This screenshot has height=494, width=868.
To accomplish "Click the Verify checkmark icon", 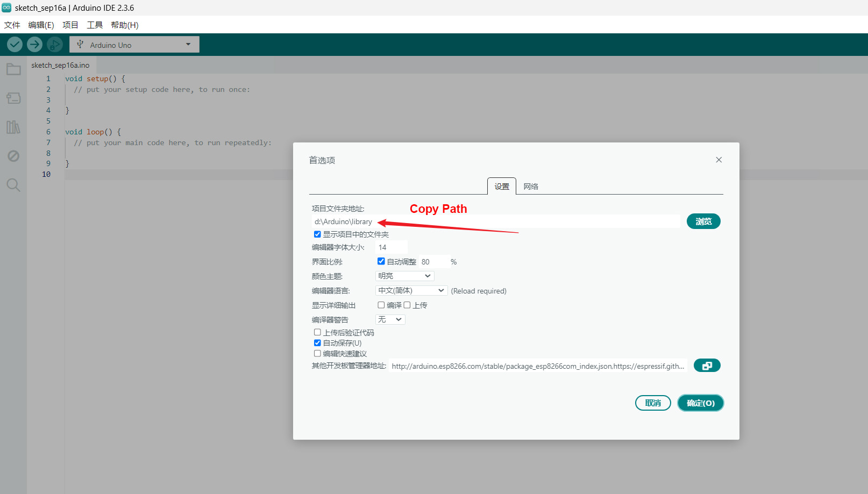I will pos(15,45).
